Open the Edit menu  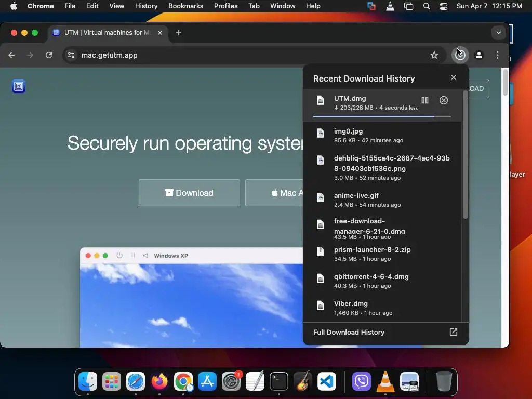click(x=92, y=6)
